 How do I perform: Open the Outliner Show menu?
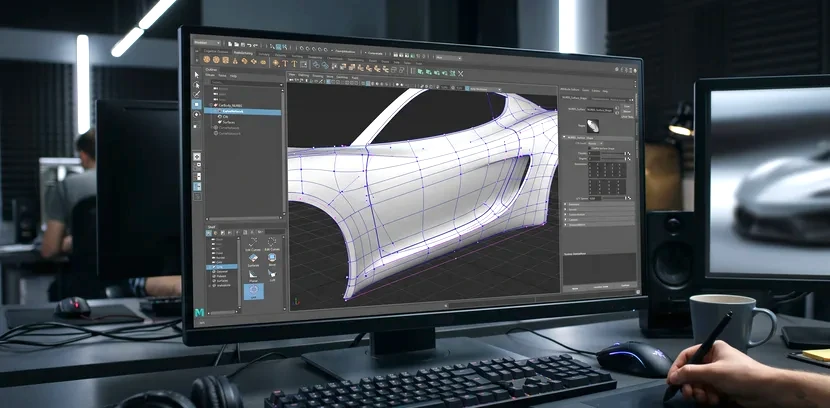tap(222, 76)
